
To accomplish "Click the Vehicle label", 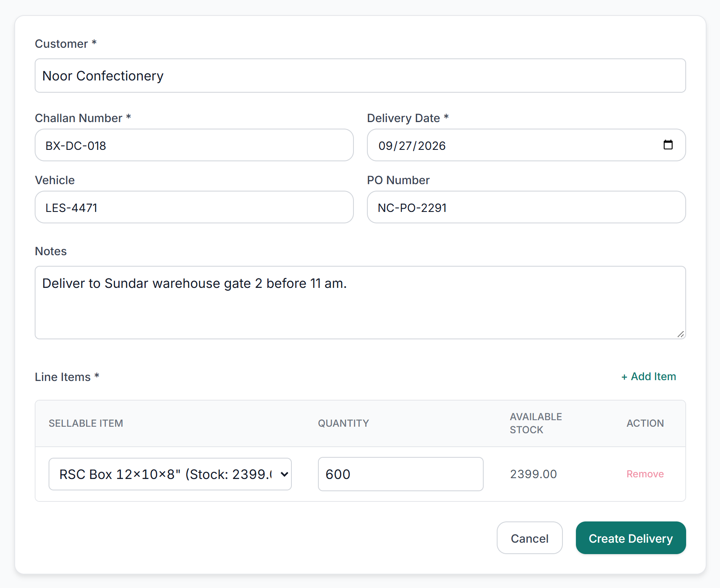I will [55, 180].
